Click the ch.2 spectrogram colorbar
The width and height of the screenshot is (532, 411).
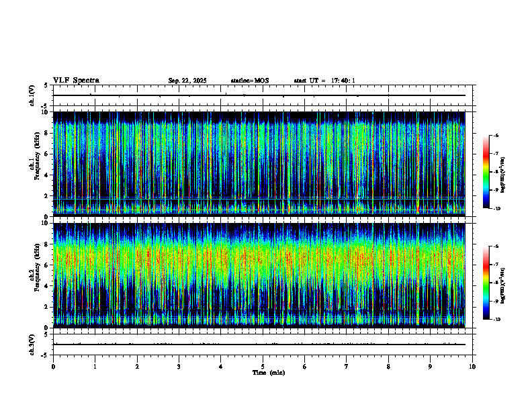tap(486, 283)
